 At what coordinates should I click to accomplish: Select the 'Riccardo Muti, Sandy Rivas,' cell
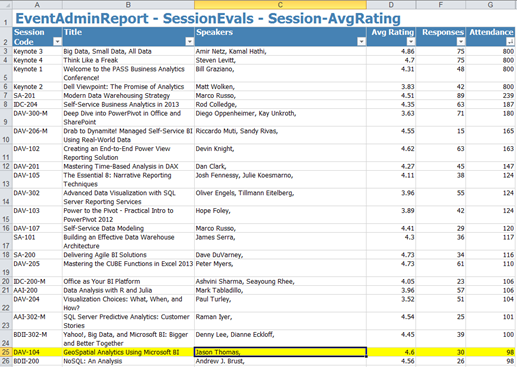[280, 135]
